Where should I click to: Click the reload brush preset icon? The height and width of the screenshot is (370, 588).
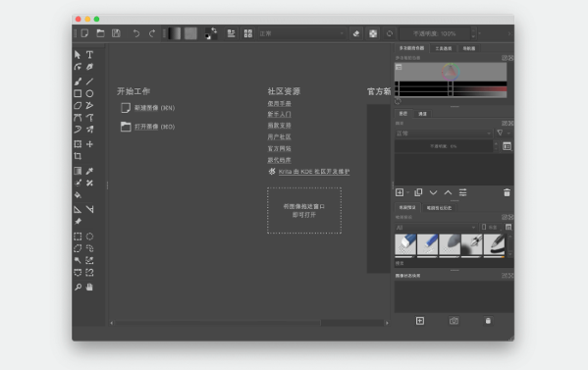[390, 33]
